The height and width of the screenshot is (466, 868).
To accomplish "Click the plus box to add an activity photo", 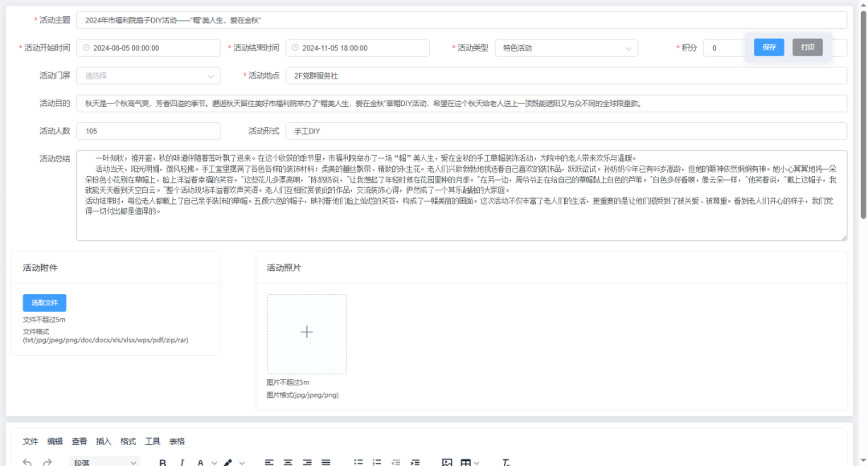I will pyautogui.click(x=306, y=333).
